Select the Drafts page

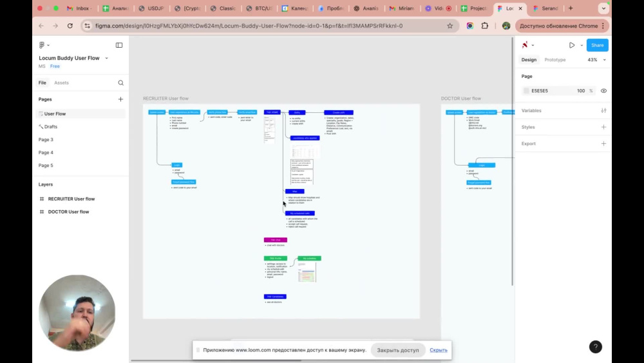pyautogui.click(x=80, y=126)
